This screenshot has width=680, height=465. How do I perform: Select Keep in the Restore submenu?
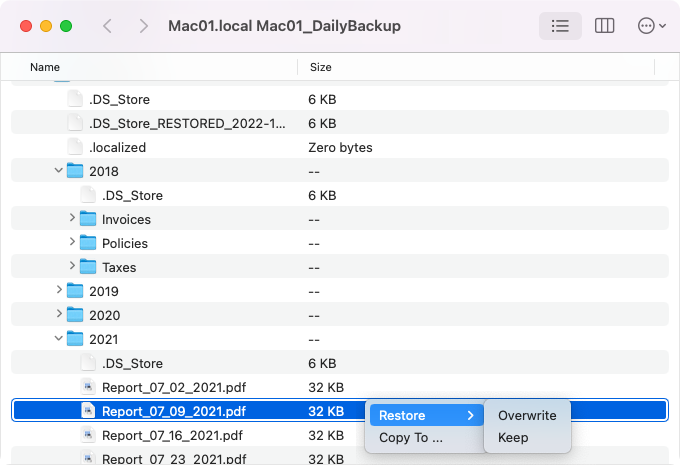point(513,438)
